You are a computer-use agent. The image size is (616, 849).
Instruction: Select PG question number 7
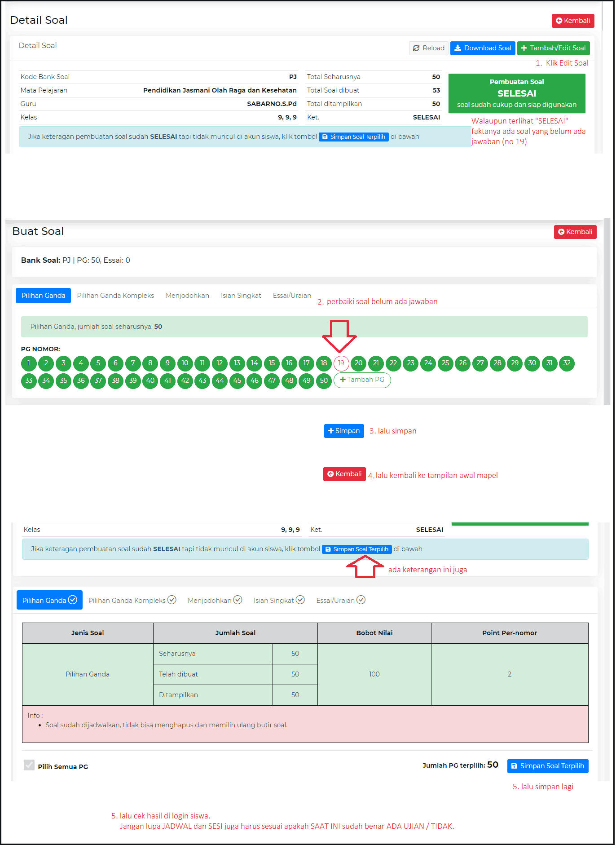tap(133, 364)
